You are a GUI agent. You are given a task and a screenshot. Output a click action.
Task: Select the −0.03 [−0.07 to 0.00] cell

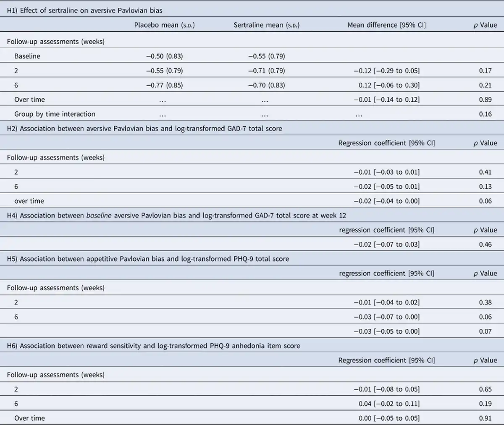pyautogui.click(x=386, y=317)
